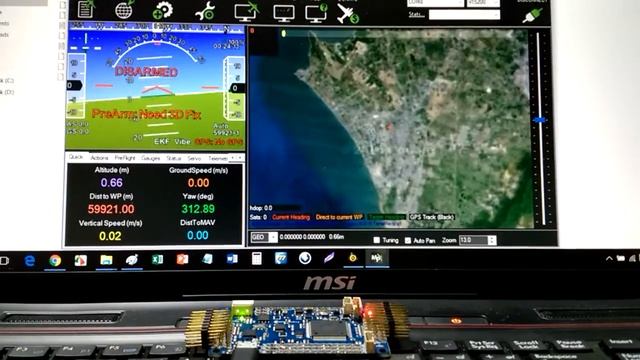Click the Stats link

416,15
